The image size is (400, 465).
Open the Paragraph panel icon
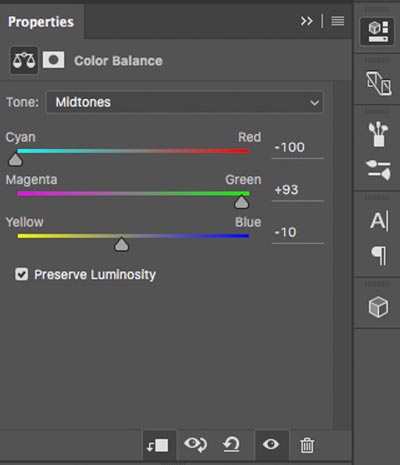point(379,256)
